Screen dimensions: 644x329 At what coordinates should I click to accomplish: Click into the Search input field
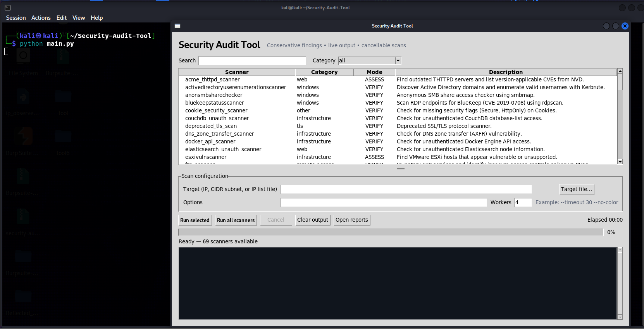point(252,61)
